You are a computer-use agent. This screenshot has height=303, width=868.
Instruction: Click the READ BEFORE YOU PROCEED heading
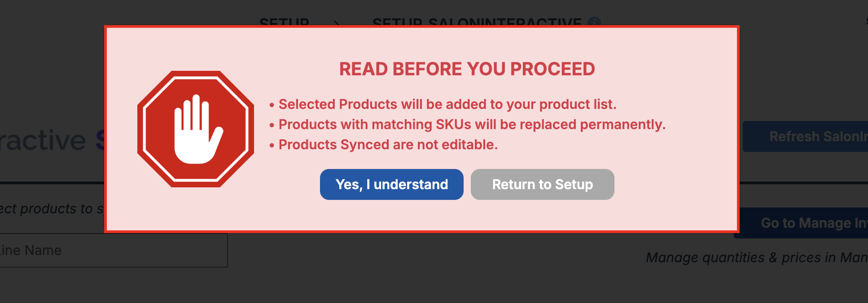point(467,69)
